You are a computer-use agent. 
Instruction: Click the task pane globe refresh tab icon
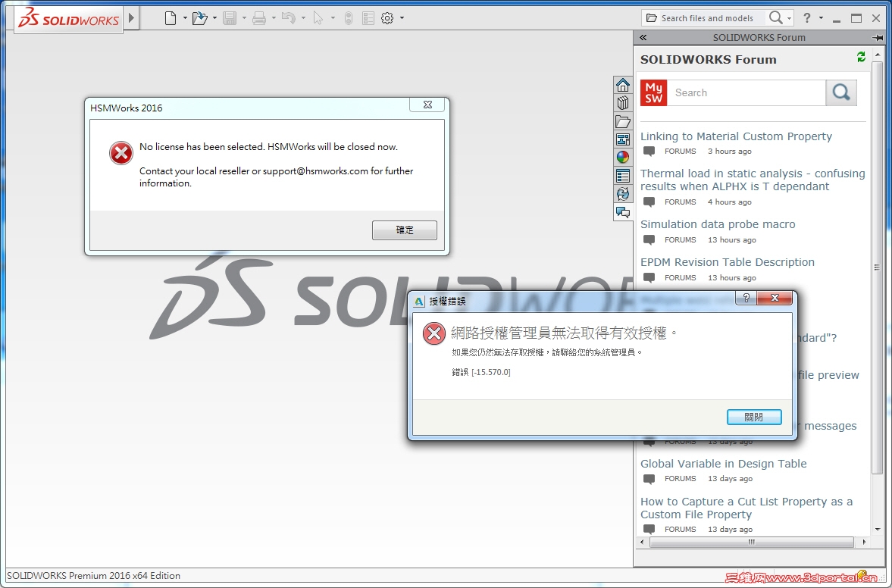pos(623,194)
